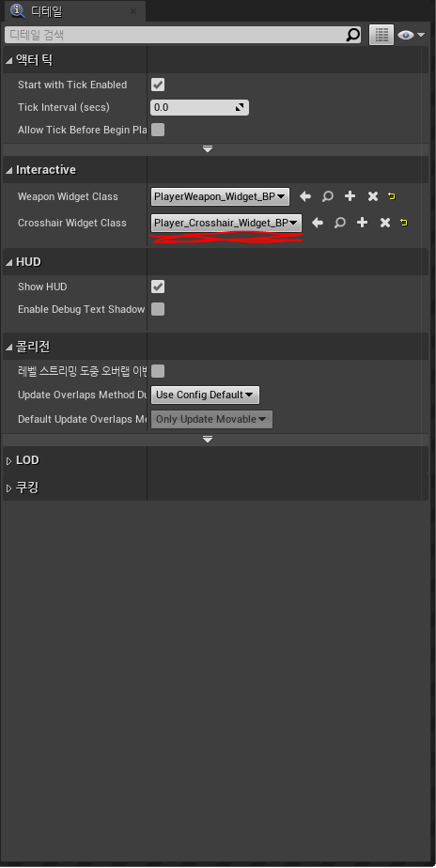Click the Default Update Overlaps Method label

82,419
